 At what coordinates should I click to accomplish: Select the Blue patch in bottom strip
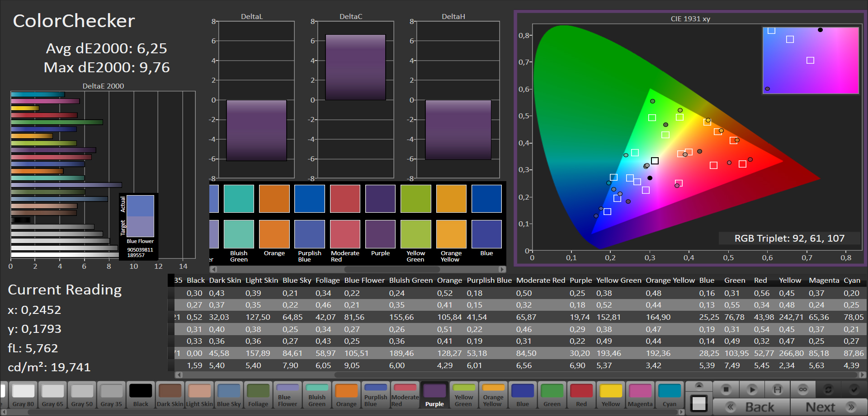(523, 395)
